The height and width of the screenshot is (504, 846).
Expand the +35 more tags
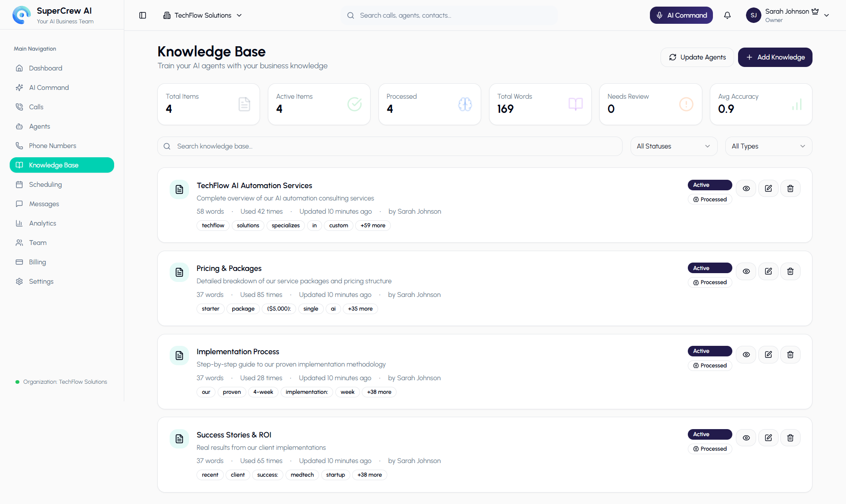click(x=360, y=309)
